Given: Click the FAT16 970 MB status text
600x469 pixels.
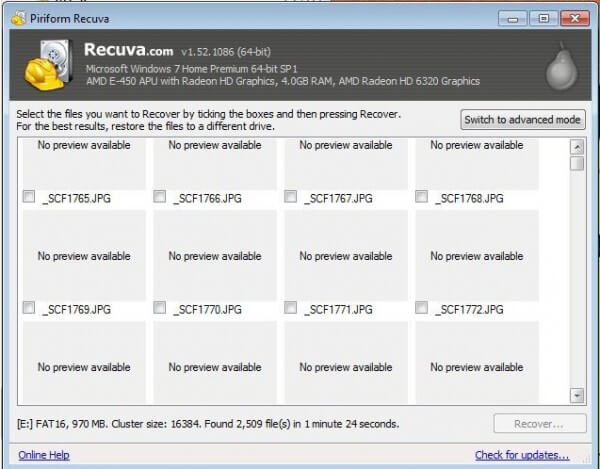Looking at the screenshot, I should point(208,424).
